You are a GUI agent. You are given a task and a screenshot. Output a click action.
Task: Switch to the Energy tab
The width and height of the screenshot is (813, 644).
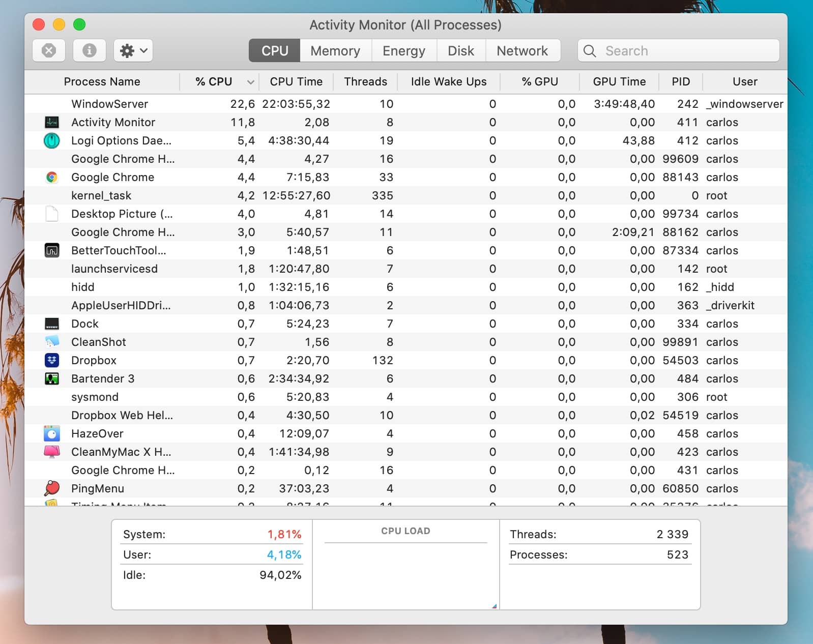coord(404,51)
